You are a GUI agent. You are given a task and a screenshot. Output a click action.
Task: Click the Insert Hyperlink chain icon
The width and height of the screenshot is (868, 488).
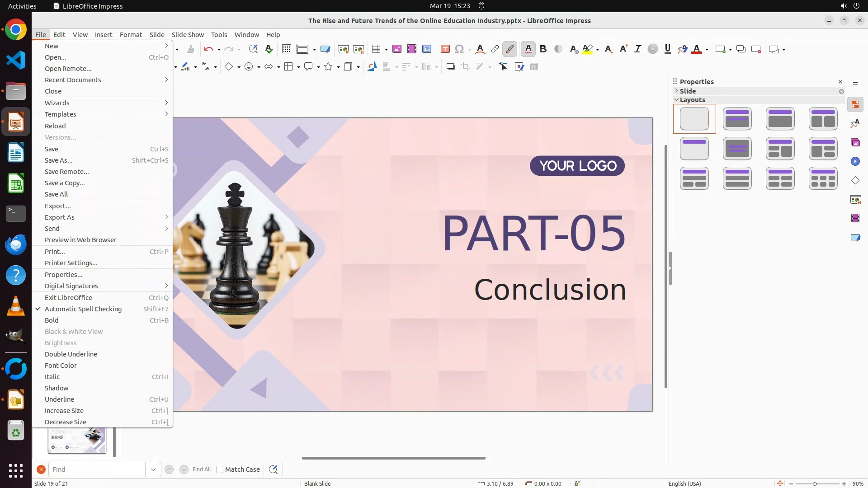click(x=495, y=49)
